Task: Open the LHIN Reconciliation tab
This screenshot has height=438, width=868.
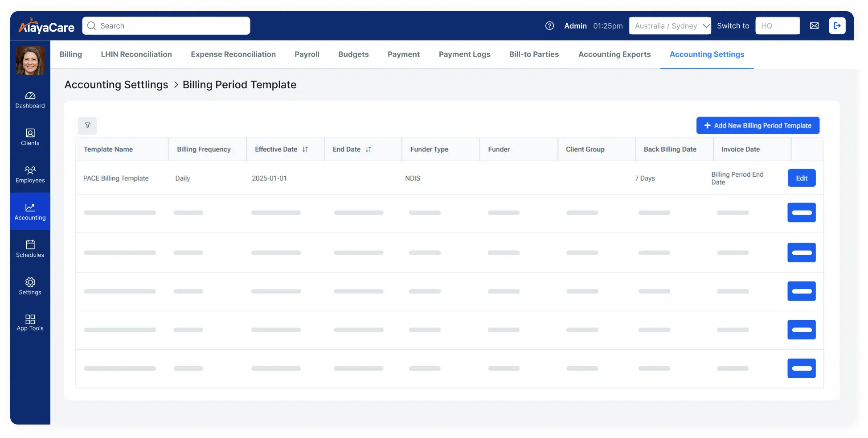Action: pyautogui.click(x=136, y=54)
